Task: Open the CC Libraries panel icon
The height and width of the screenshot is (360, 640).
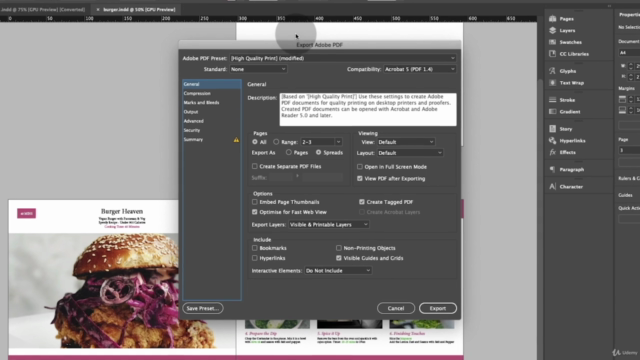Action: (553, 53)
